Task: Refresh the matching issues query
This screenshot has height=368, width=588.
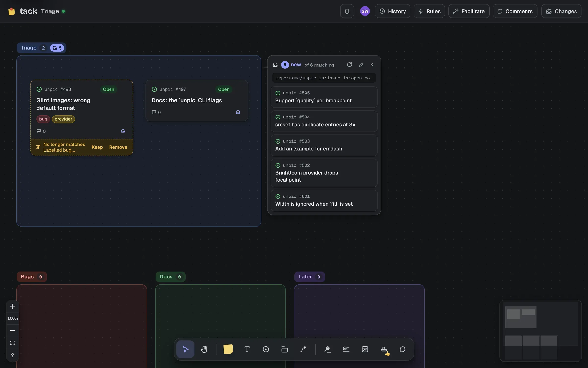Action: click(350, 65)
